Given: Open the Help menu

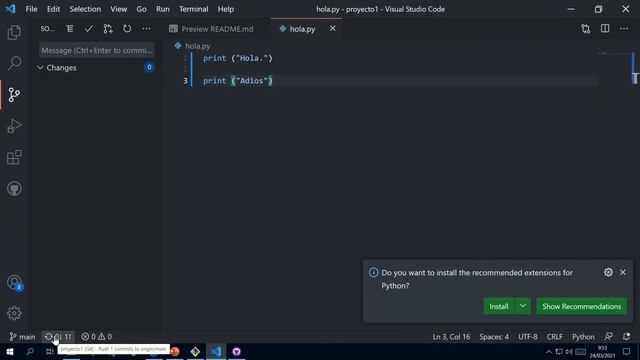Looking at the screenshot, I should pos(226,9).
